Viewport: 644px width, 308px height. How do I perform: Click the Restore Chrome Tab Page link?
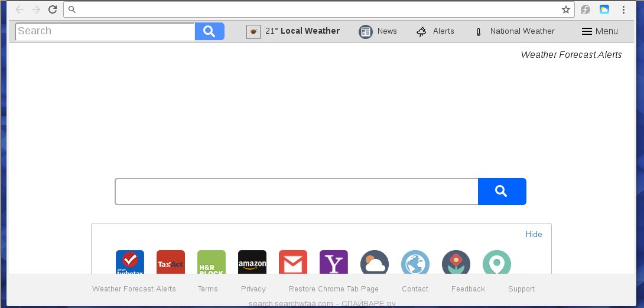point(333,289)
